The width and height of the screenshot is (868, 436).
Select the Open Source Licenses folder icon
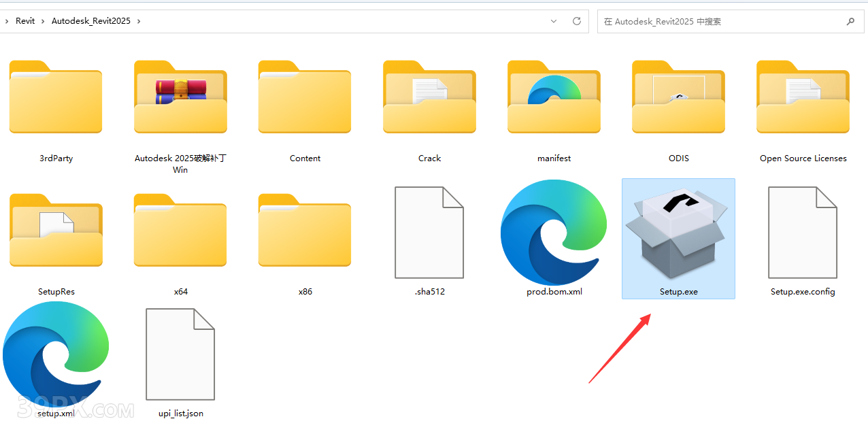pyautogui.click(x=803, y=97)
